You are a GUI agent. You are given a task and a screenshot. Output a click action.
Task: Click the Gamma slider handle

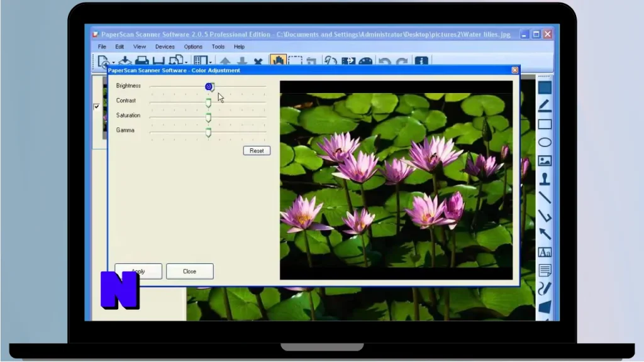coord(209,132)
